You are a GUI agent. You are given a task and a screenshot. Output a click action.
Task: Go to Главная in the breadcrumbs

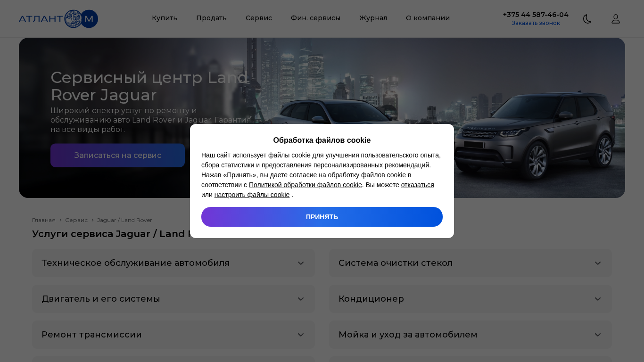[44, 220]
